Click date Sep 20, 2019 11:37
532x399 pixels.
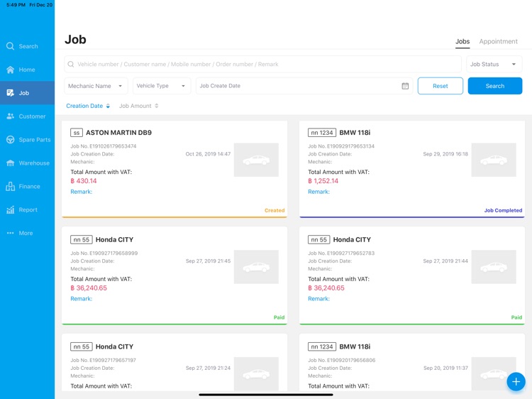[445, 368]
